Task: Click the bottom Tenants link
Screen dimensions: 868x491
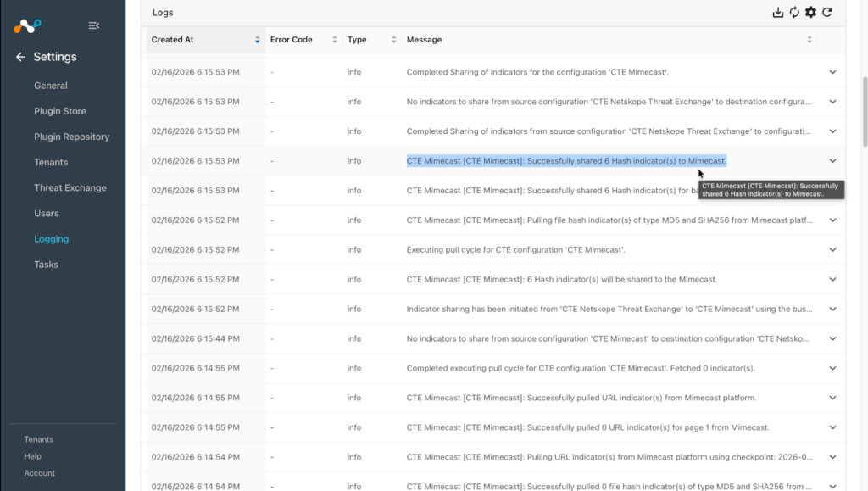Action: (39, 439)
